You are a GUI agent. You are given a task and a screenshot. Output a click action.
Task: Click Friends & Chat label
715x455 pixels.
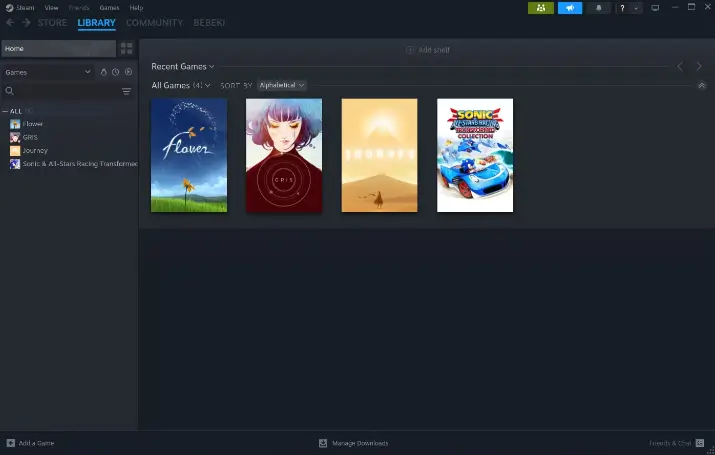click(670, 443)
